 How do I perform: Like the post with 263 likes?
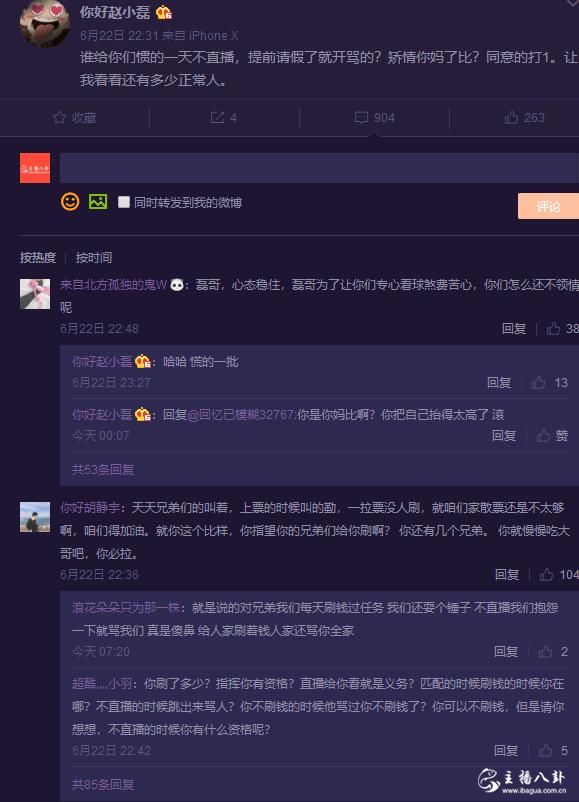(524, 118)
